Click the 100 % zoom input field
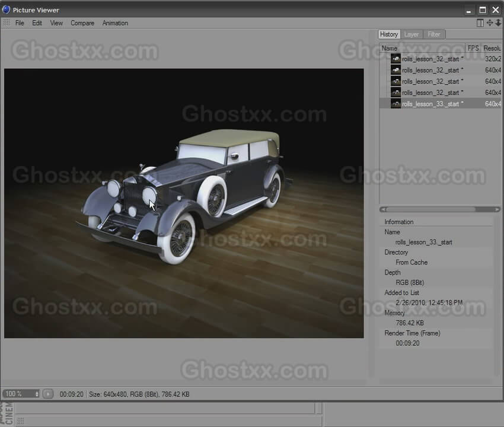 click(18, 394)
